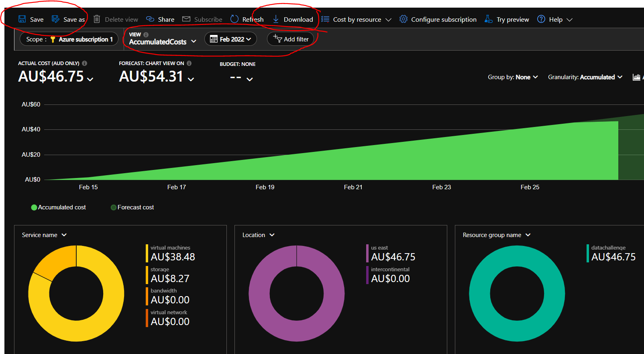
Task: Click the Share toolbar item
Action: (x=160, y=19)
